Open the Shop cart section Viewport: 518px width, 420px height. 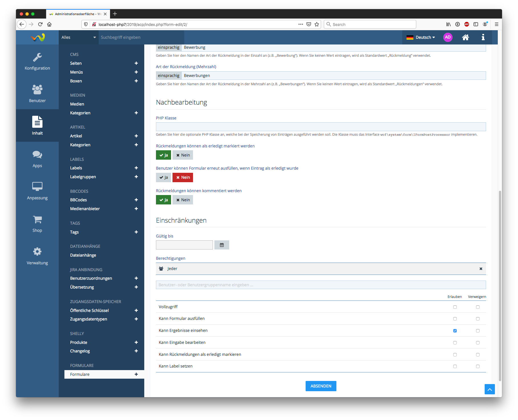click(x=37, y=224)
